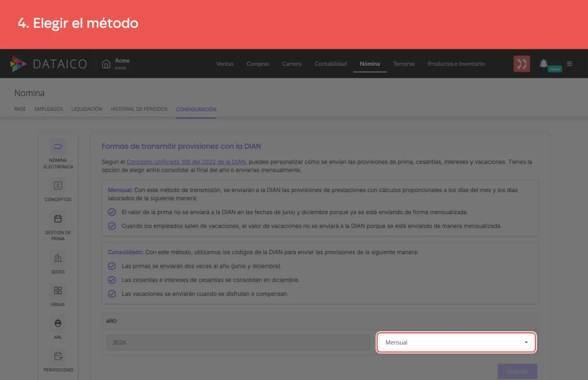The height and width of the screenshot is (380, 588).
Task: Go to the Cartera menu
Action: [292, 64]
